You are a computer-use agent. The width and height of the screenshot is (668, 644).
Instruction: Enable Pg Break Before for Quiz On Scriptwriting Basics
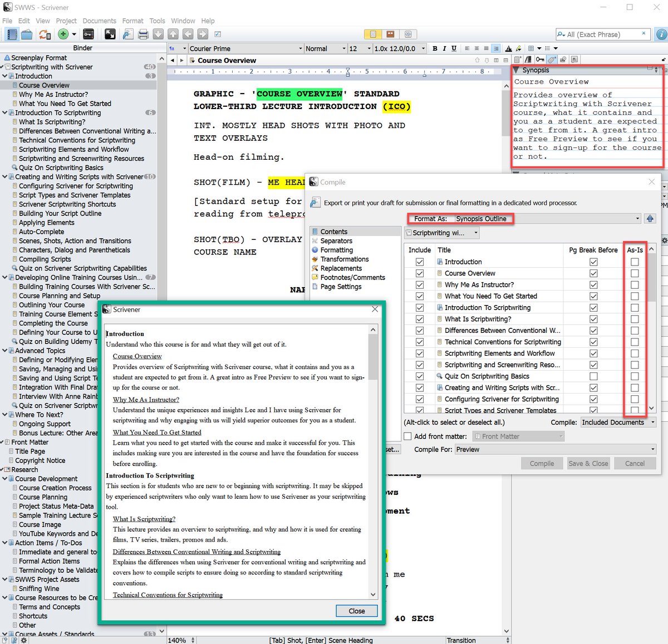(593, 376)
